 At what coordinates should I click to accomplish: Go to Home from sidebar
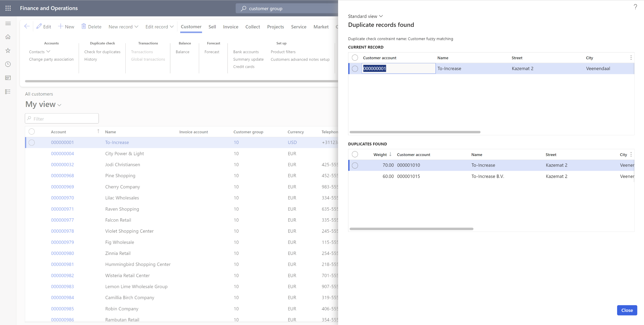click(x=8, y=37)
